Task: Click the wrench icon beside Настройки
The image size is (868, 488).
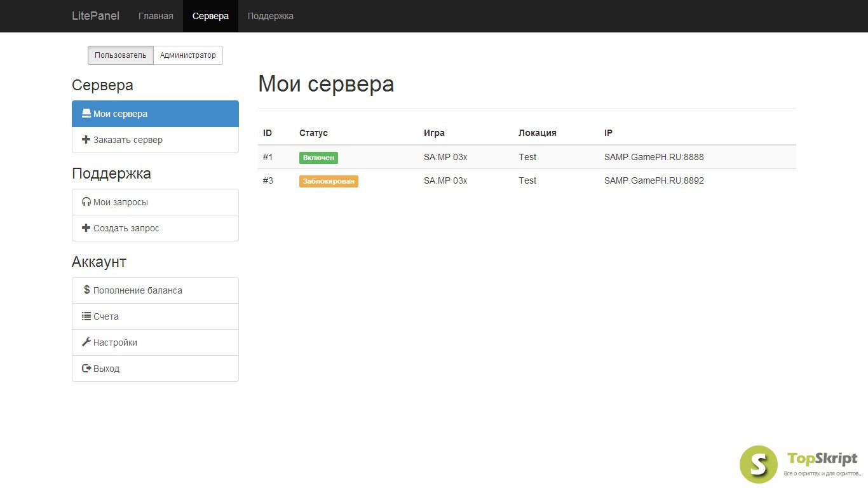Action: click(x=86, y=342)
